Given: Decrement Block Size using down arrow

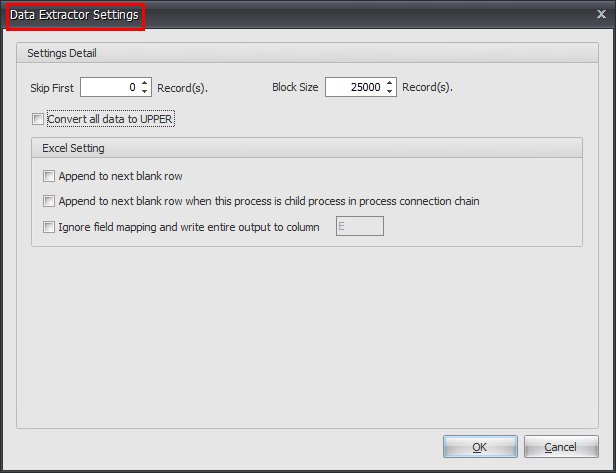Looking at the screenshot, I should click(390, 93).
